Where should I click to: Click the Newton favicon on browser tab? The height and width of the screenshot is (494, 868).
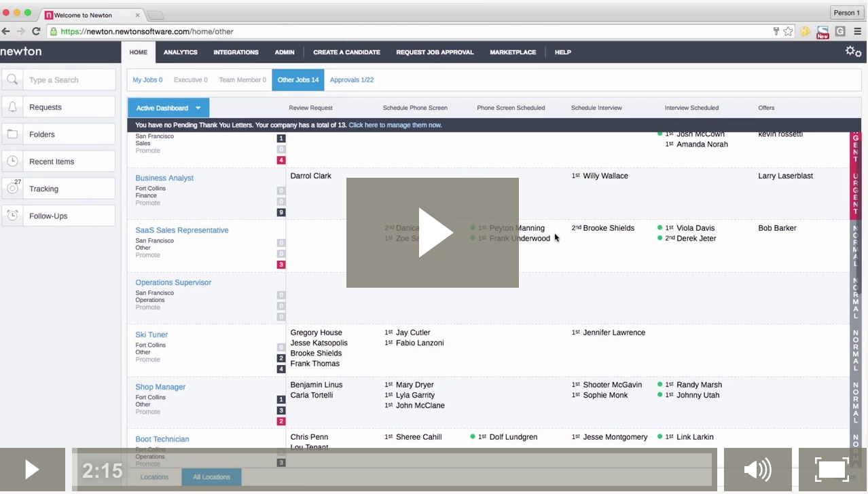49,14
